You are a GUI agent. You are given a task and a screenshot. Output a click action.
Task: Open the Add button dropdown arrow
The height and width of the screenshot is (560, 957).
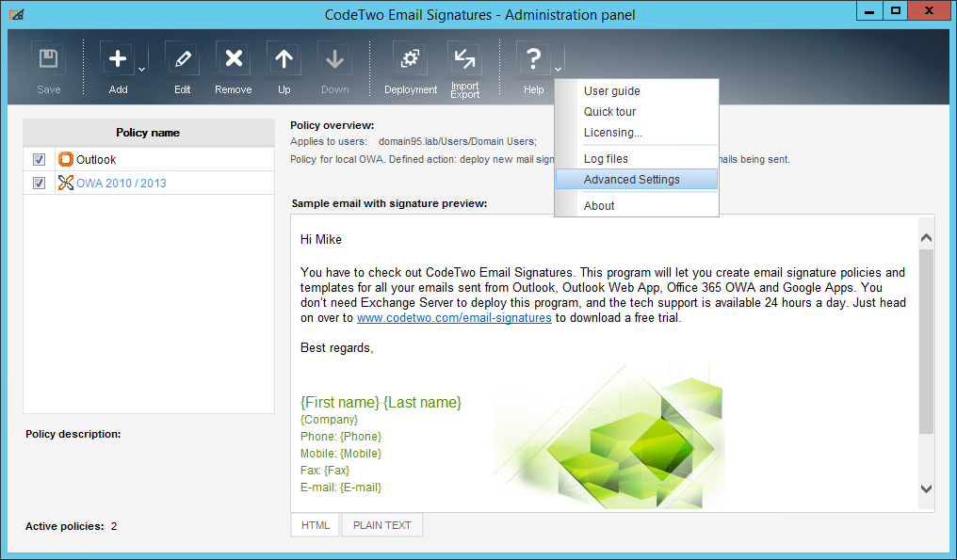(141, 69)
